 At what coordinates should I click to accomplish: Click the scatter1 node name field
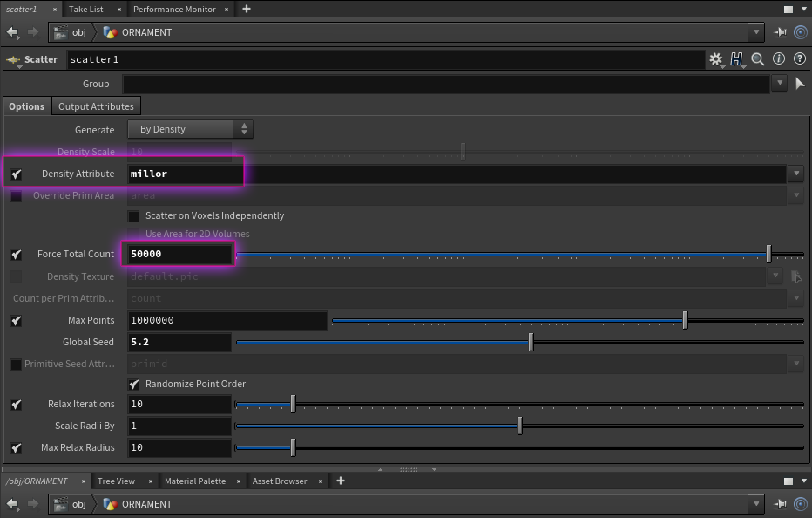pyautogui.click(x=386, y=59)
